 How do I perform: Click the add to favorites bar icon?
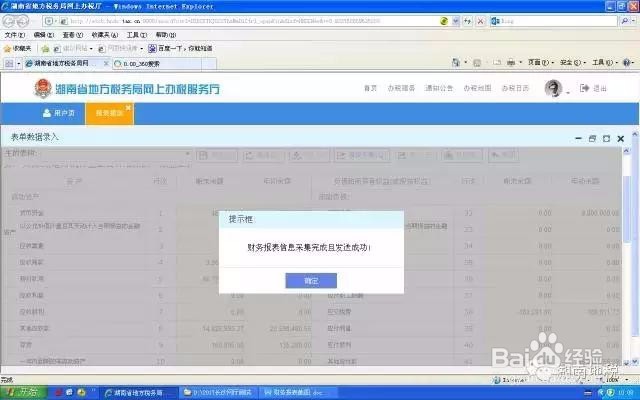click(45, 49)
